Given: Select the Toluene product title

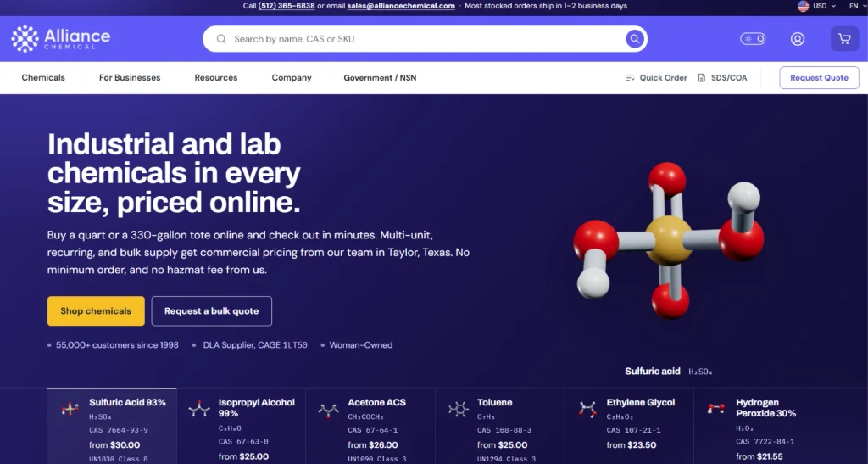Looking at the screenshot, I should tap(494, 403).
